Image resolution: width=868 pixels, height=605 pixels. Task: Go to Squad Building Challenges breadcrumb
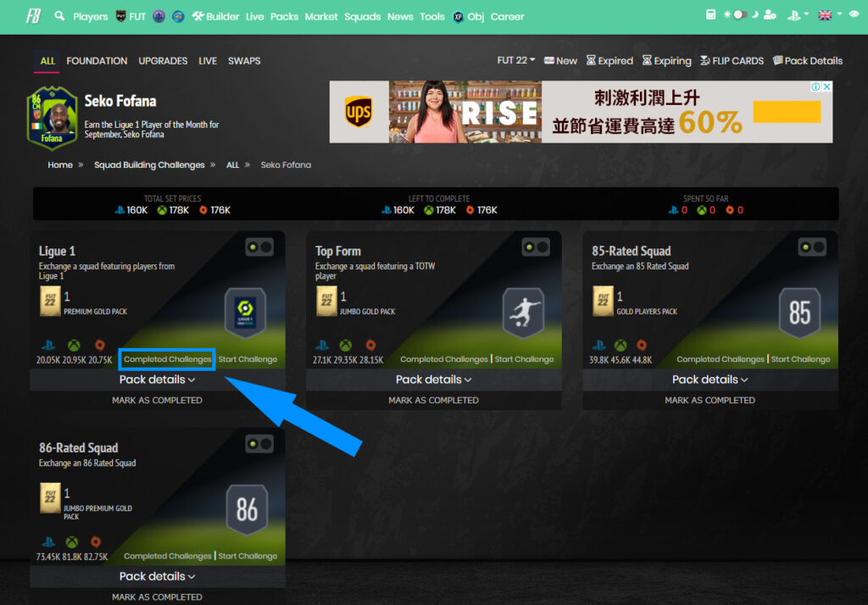(149, 165)
